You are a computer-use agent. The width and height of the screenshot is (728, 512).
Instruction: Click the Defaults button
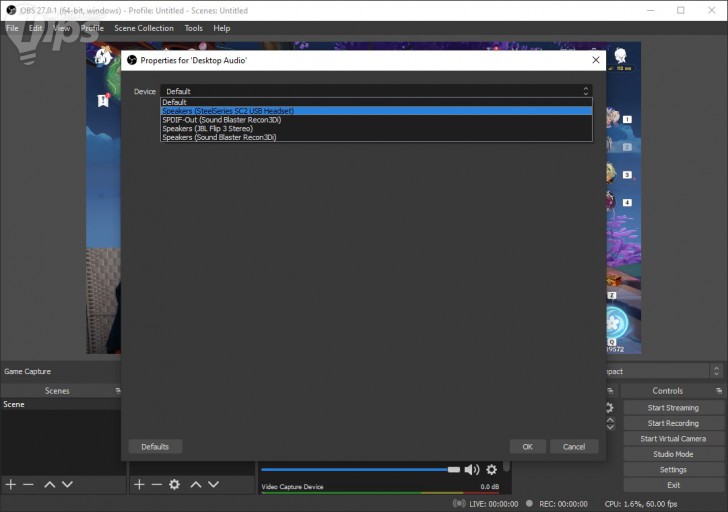click(x=155, y=447)
